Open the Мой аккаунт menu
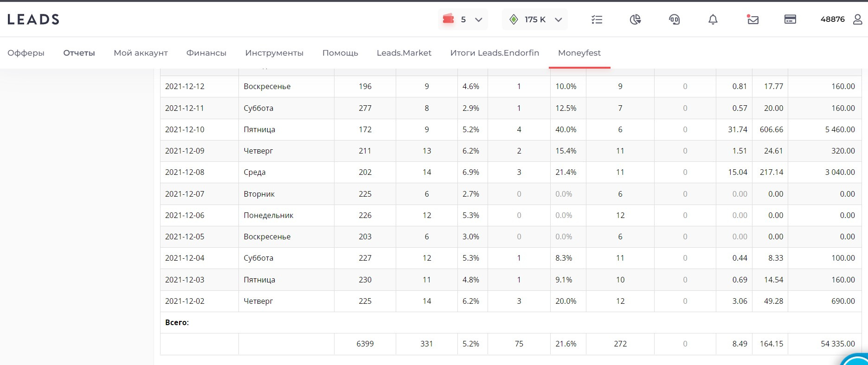The height and width of the screenshot is (365, 868). [141, 53]
